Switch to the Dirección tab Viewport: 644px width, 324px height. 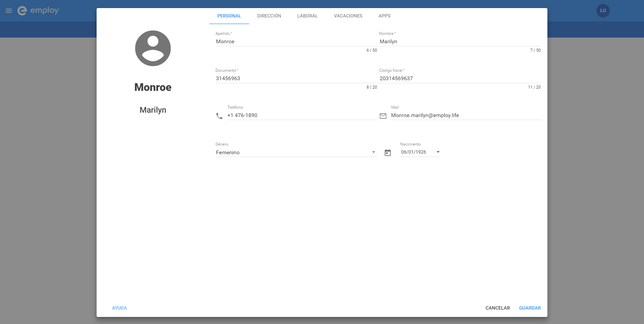pos(269,16)
